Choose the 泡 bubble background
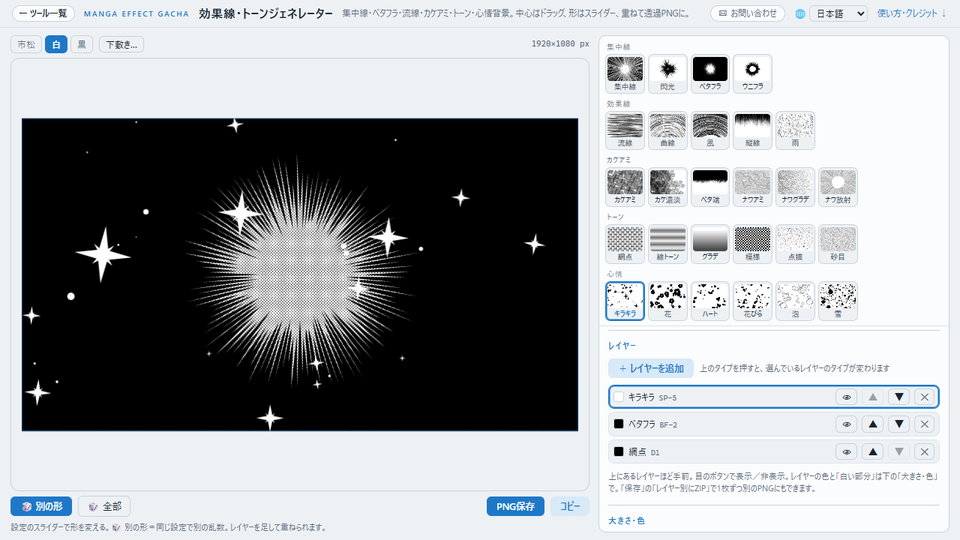This screenshot has width=960, height=540. point(795,301)
